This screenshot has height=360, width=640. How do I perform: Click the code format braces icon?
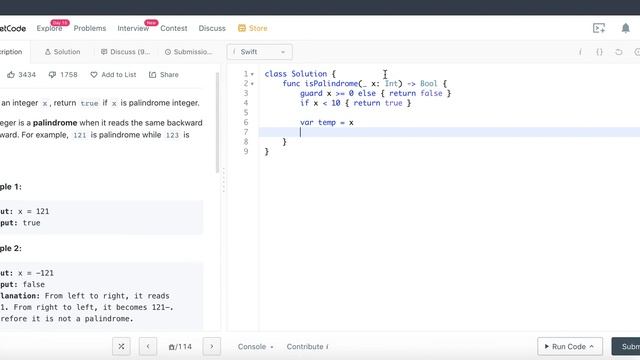coord(599,52)
